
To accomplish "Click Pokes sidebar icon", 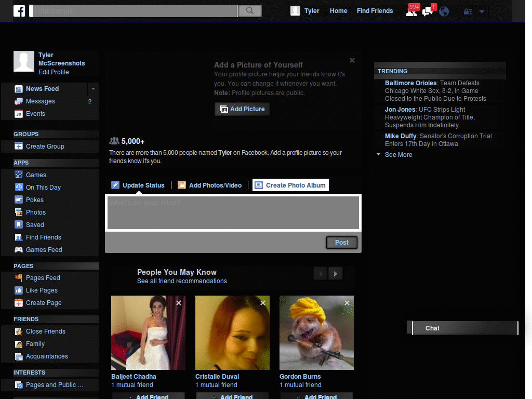I will tap(19, 200).
